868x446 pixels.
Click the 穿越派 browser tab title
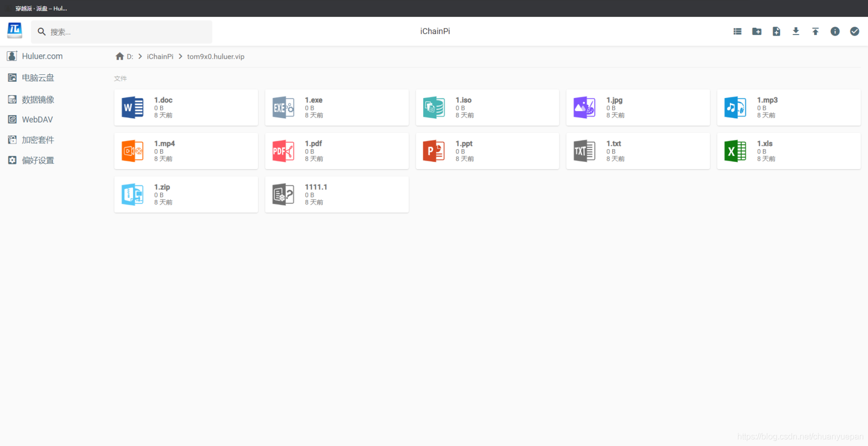coord(41,8)
